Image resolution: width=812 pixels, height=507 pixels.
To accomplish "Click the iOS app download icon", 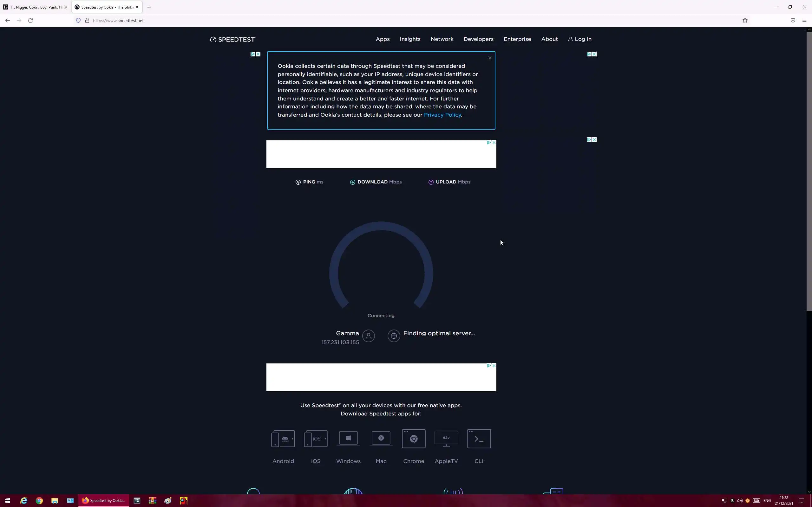I will click(x=315, y=439).
